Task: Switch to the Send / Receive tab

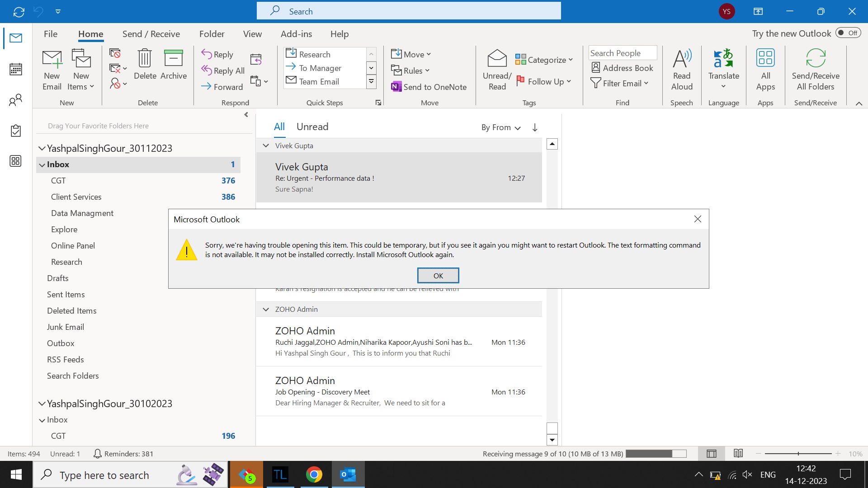Action: pos(151,34)
